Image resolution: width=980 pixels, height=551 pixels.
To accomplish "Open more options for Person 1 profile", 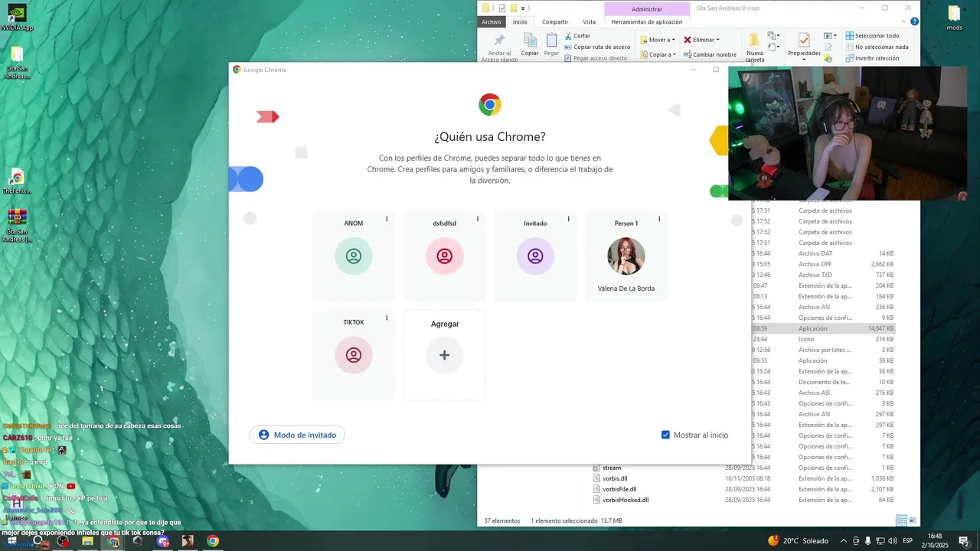I will (659, 220).
